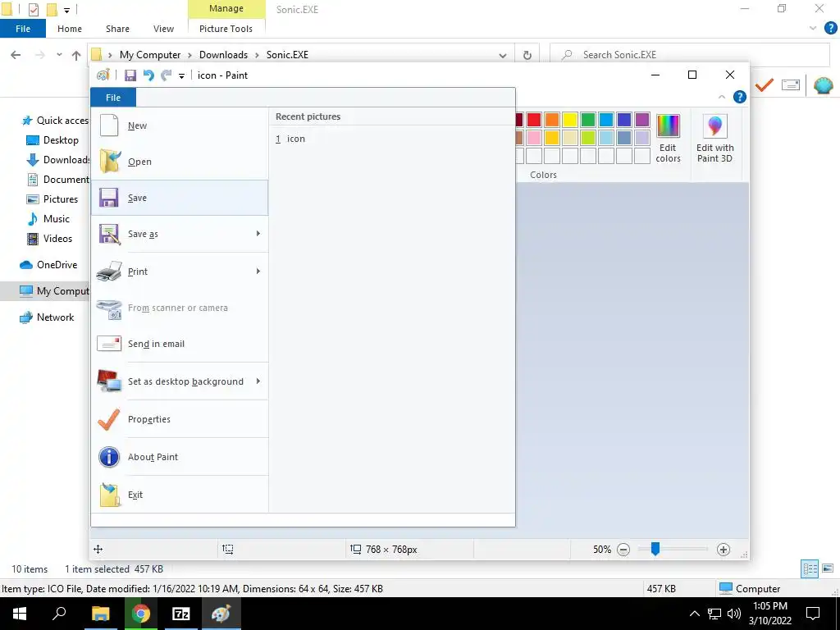
Task: Refresh the Explorer folder view
Action: [x=527, y=55]
